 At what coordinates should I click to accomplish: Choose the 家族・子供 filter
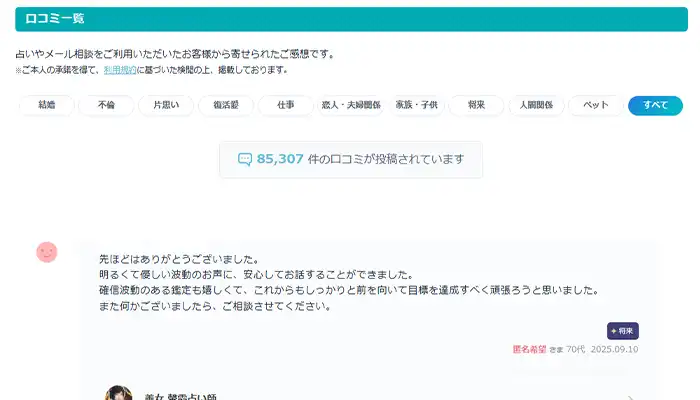pyautogui.click(x=417, y=105)
